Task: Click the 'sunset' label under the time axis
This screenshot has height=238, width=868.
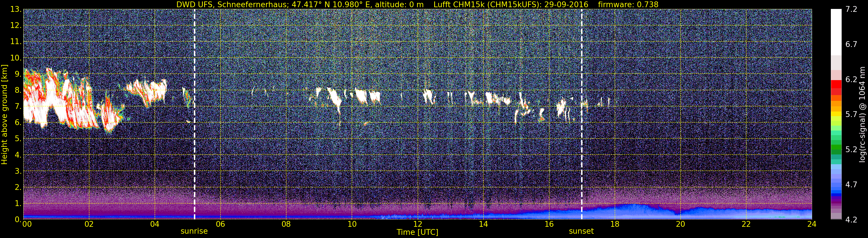Action: click(x=581, y=231)
